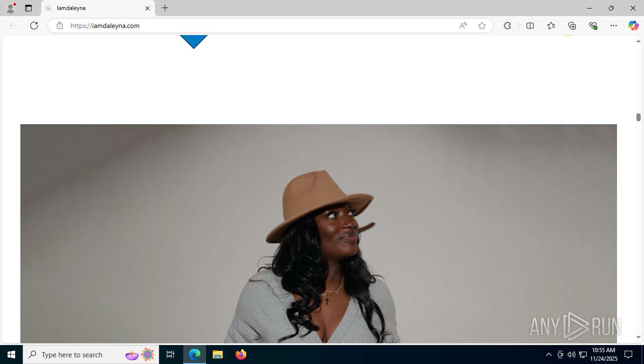
Task: Open Split screen view
Action: point(530,26)
